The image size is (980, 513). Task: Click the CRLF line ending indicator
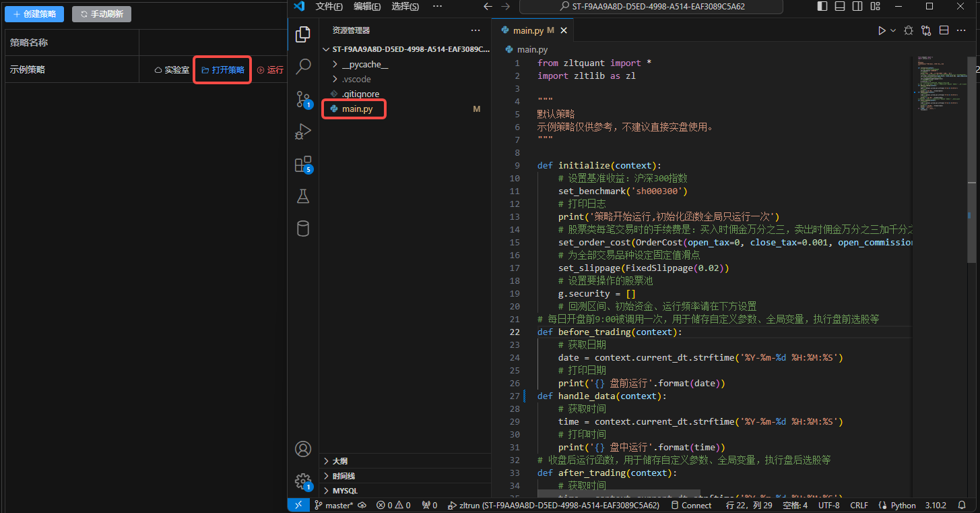tap(859, 505)
